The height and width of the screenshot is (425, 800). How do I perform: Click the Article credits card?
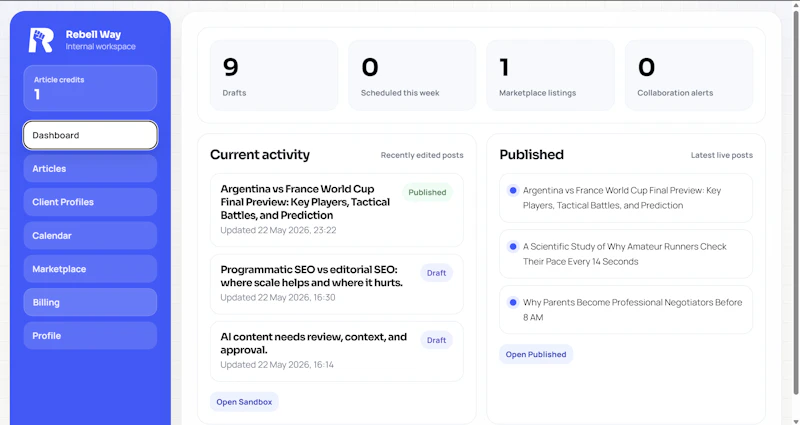pos(90,88)
